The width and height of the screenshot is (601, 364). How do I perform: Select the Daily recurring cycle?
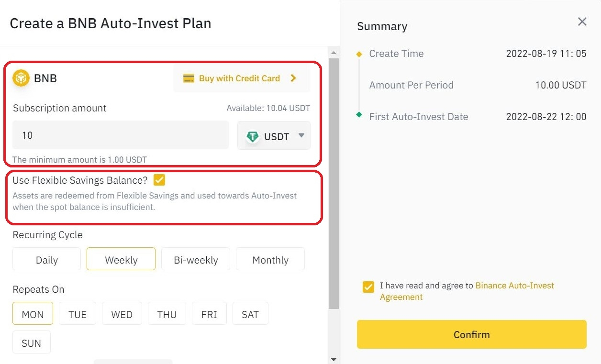pyautogui.click(x=46, y=260)
